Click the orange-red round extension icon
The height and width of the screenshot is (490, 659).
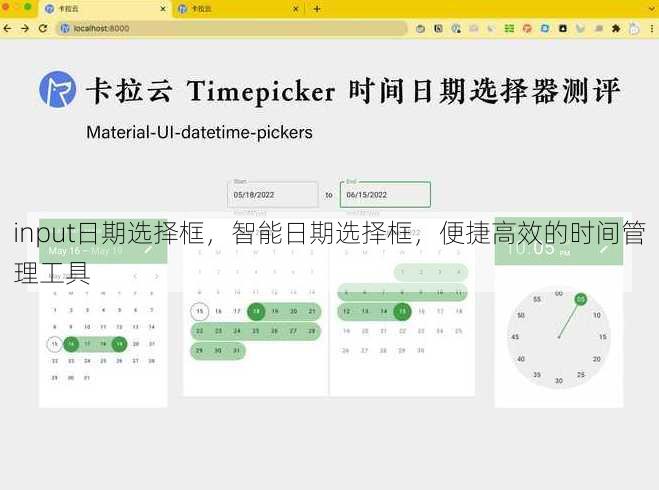[x=527, y=29]
